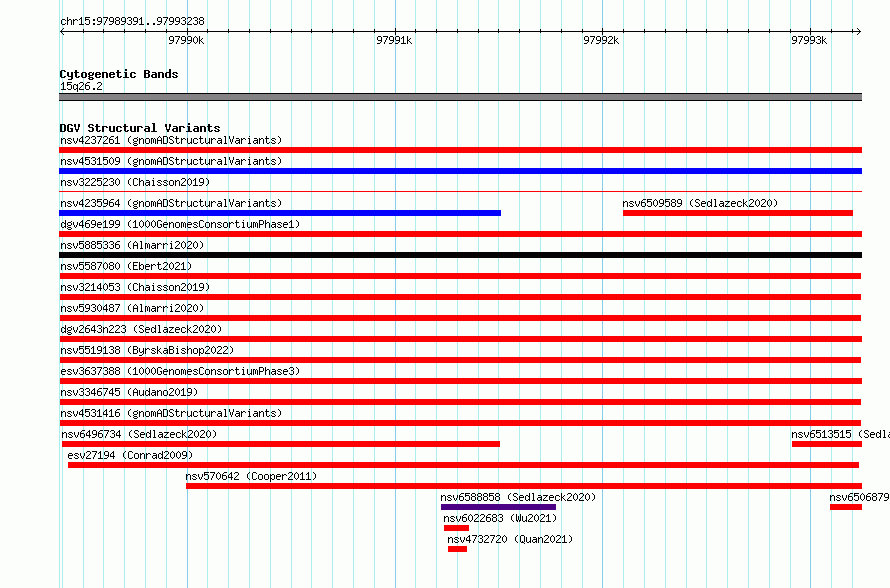Click esv3637388 1000GenomesConsortiumPhase3 label
The image size is (890, 588).
click(180, 371)
